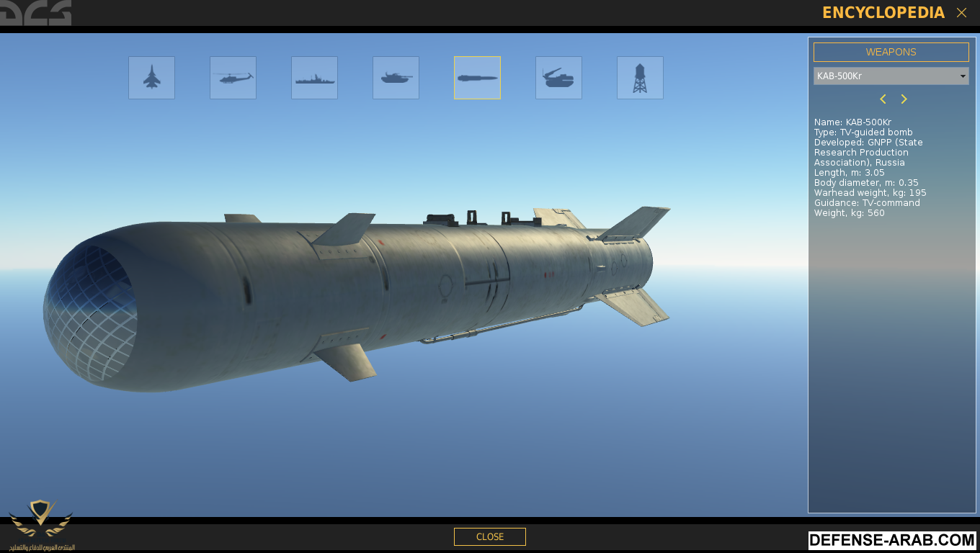The image size is (980, 553).
Task: Go to next weapon with right arrow
Action: coord(904,99)
